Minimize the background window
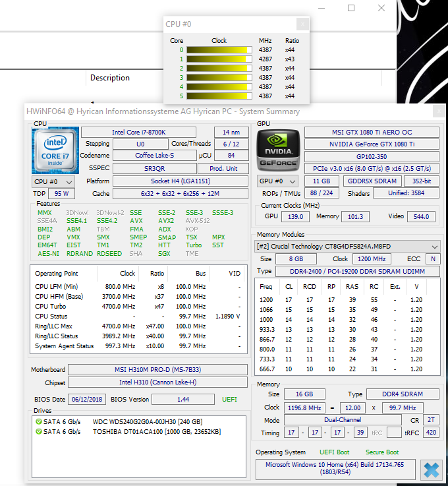Viewport: 448px width, 486px height. pos(322,8)
